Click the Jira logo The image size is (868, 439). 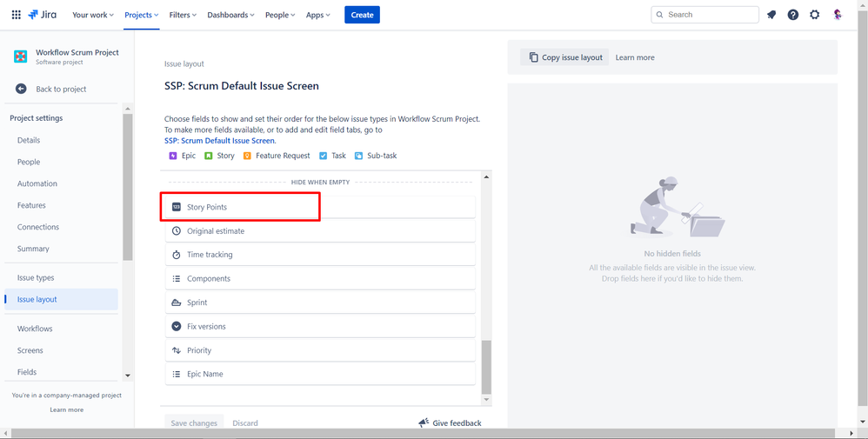pyautogui.click(x=42, y=15)
